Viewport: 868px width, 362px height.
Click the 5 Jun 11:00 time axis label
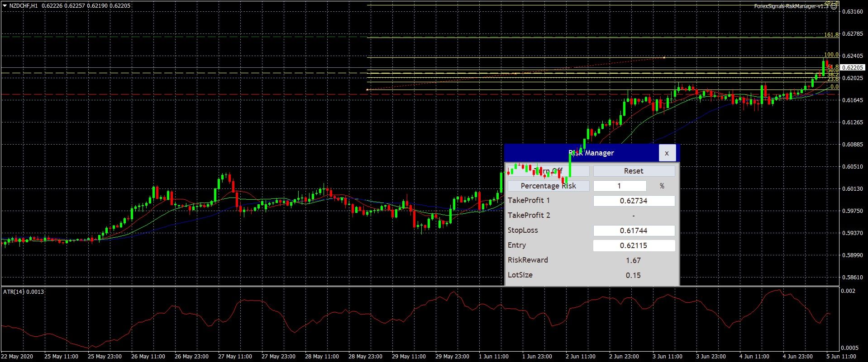pyautogui.click(x=840, y=357)
